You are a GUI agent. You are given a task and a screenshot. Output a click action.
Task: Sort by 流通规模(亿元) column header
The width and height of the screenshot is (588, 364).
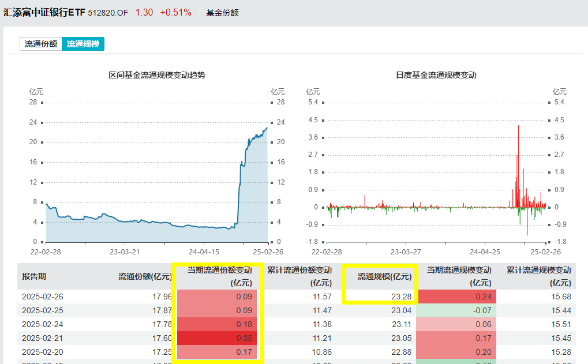click(x=384, y=276)
